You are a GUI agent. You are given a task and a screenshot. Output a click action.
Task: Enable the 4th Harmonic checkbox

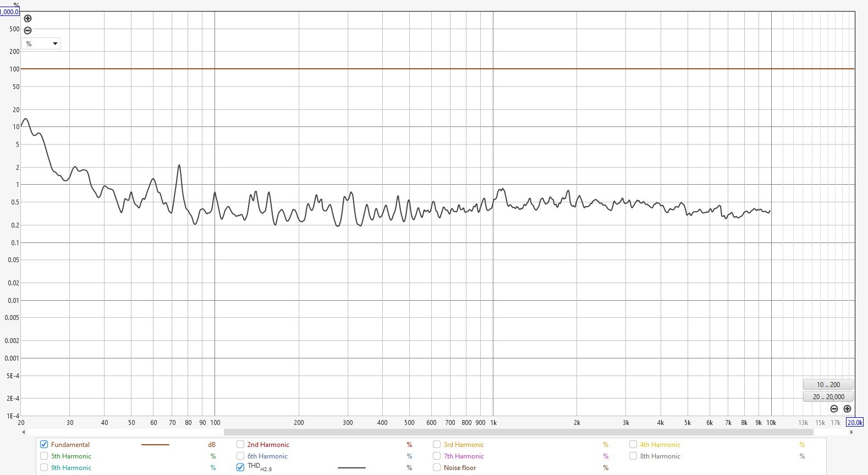click(633, 444)
